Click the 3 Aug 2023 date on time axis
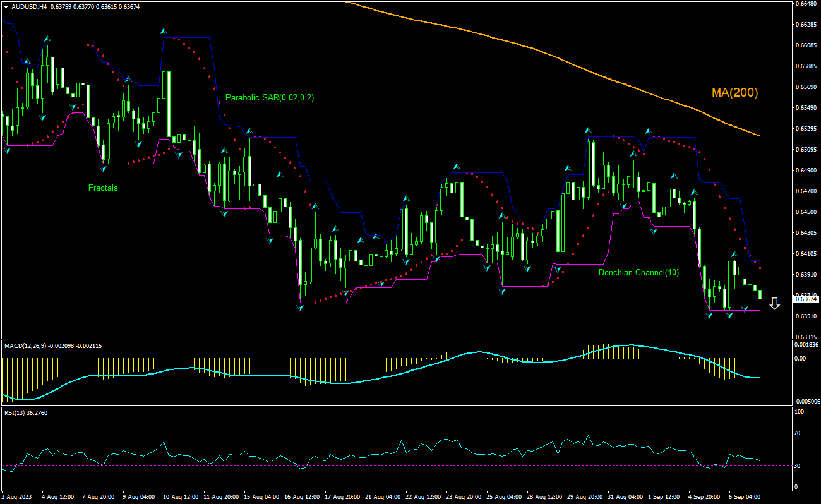Viewport: 821px width, 504px height. coord(18,497)
